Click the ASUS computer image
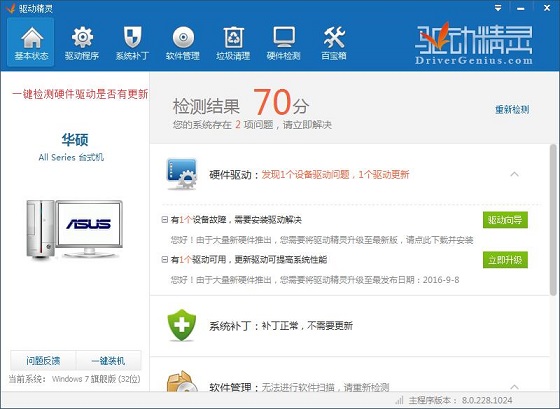560x409 pixels. tap(75, 229)
